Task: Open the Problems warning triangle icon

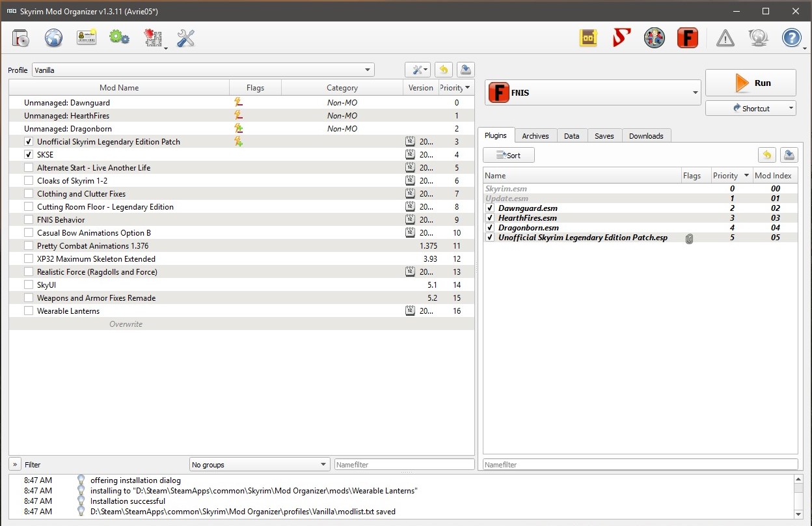Action: (x=725, y=38)
